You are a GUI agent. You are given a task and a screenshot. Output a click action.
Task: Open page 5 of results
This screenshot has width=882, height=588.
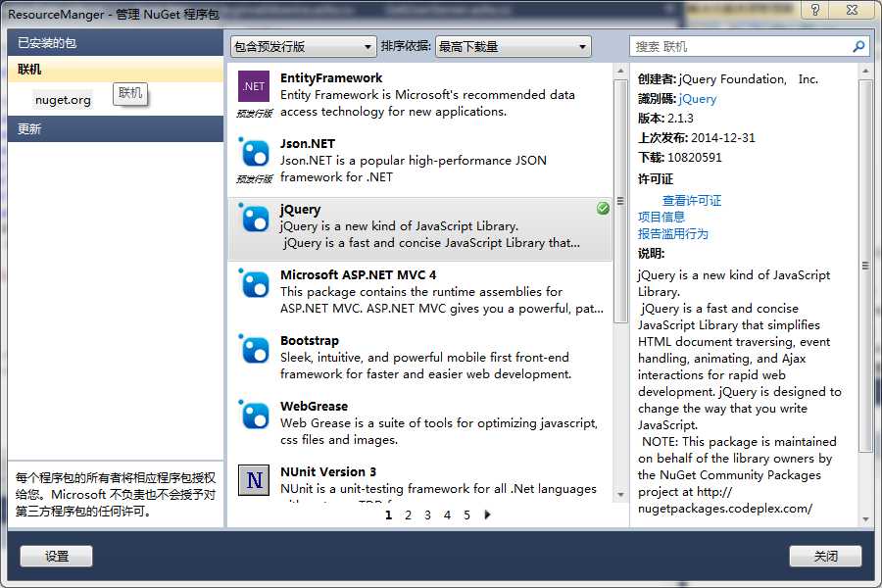[466, 514]
